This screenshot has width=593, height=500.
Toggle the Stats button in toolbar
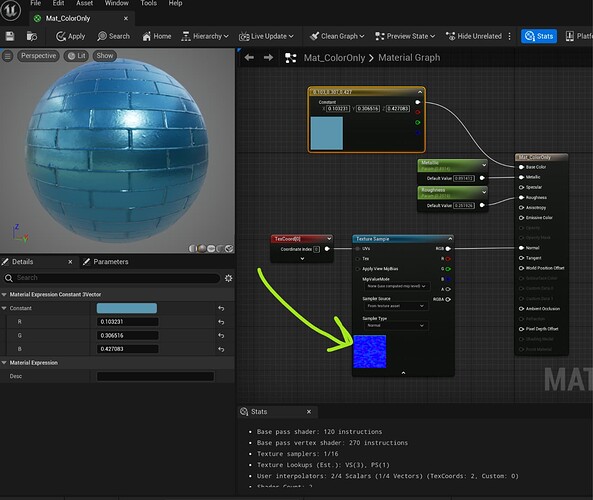[539, 36]
